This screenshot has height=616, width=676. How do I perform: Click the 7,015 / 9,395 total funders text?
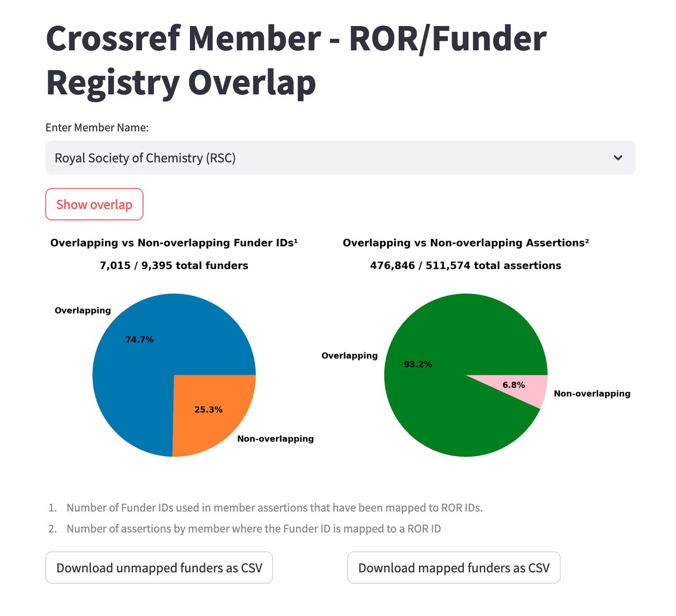point(174,266)
